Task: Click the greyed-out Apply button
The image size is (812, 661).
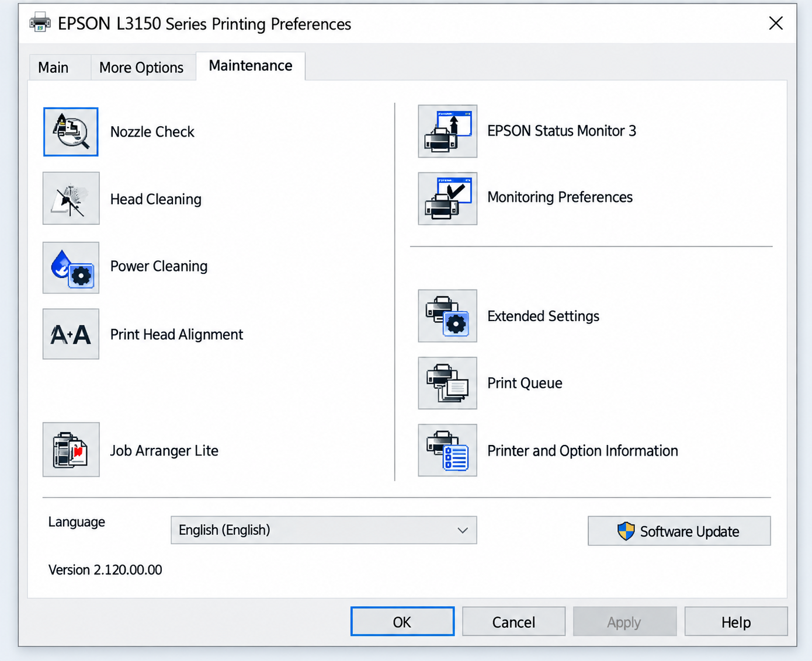Action: 624,621
